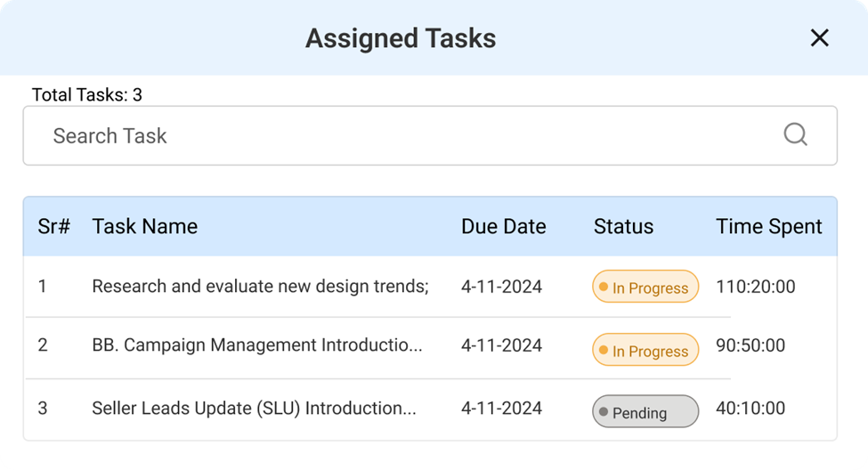Select the 110:20:00 time spent value

click(x=756, y=287)
